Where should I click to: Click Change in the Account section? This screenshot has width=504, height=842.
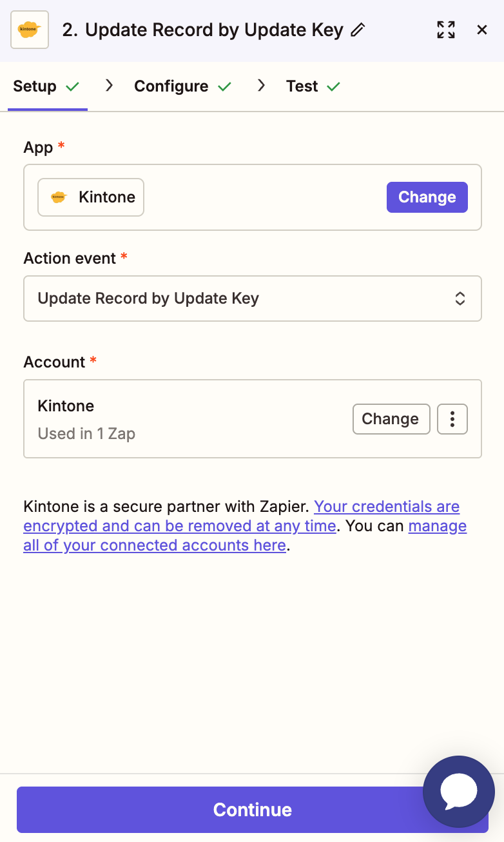click(391, 419)
